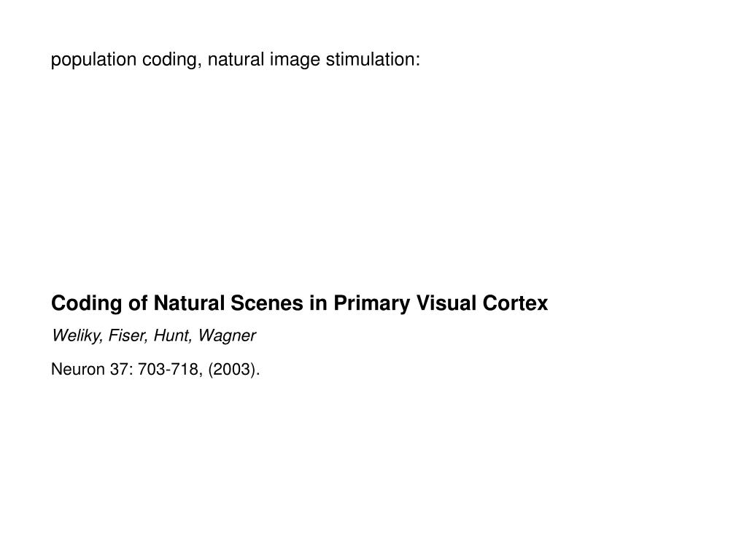
Task: Click the word "Primary" in the bold title
Action: pos(371,304)
